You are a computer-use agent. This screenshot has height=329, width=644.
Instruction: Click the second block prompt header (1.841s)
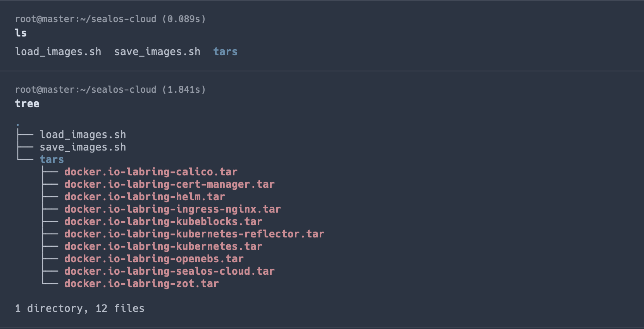(110, 90)
